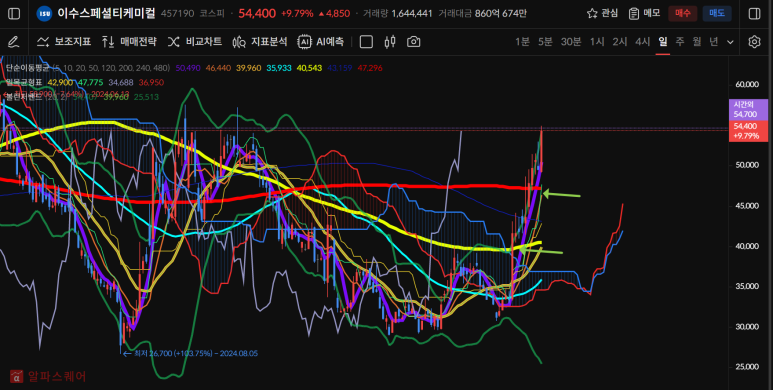Select the drawing pencil tool
Image resolution: width=773 pixels, height=390 pixels.
[14, 42]
